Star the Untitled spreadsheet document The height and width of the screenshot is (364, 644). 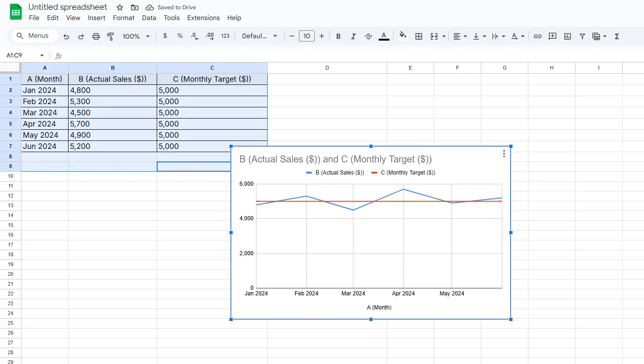click(x=120, y=7)
